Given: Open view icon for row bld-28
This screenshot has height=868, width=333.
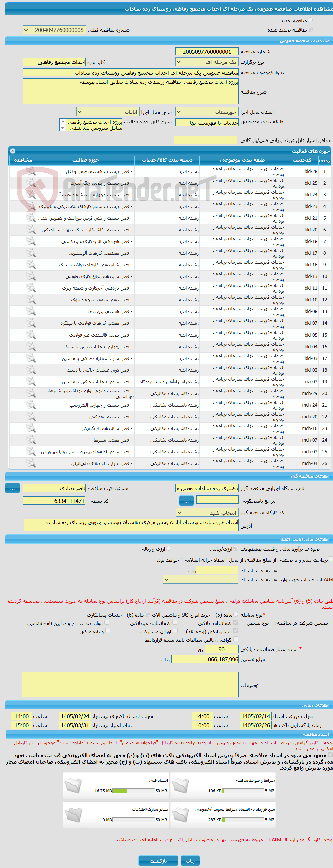Looking at the screenshot, I should click(31, 171).
